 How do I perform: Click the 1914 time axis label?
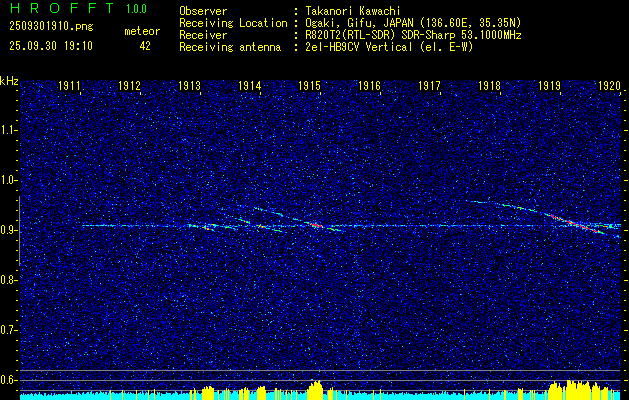click(250, 85)
